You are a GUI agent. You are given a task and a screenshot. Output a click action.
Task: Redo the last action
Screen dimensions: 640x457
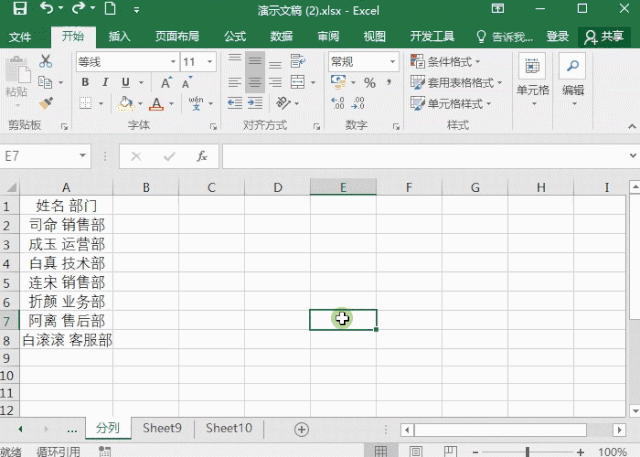[78, 8]
